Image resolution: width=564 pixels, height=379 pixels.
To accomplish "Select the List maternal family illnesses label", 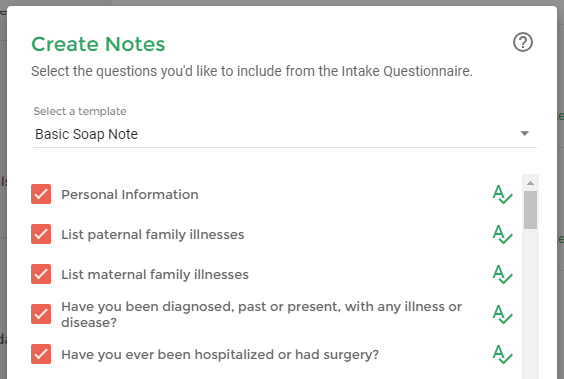I will [155, 274].
